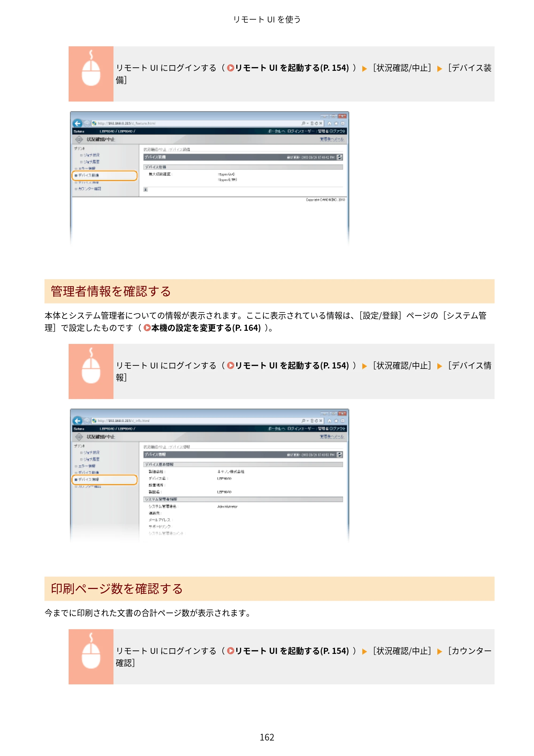
Task: Click 管理者へメール link in lower screenshot
Action: (x=332, y=437)
